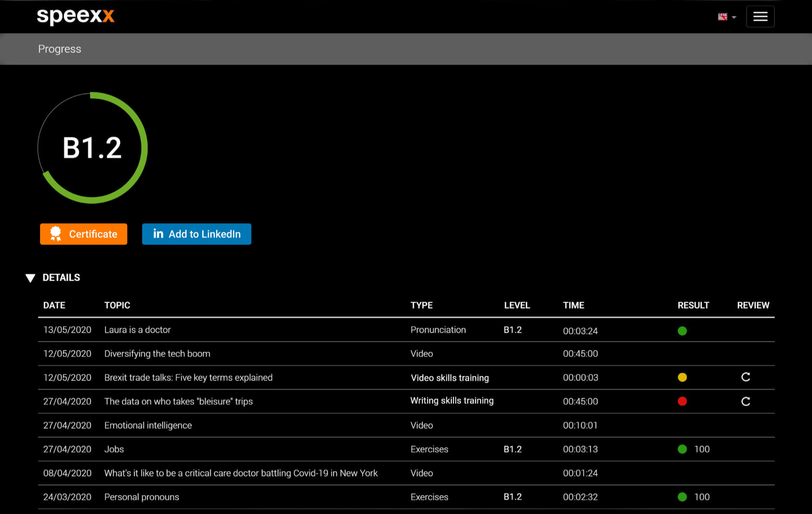This screenshot has height=514, width=812.
Task: Sort by the DATE column header
Action: pos(54,305)
